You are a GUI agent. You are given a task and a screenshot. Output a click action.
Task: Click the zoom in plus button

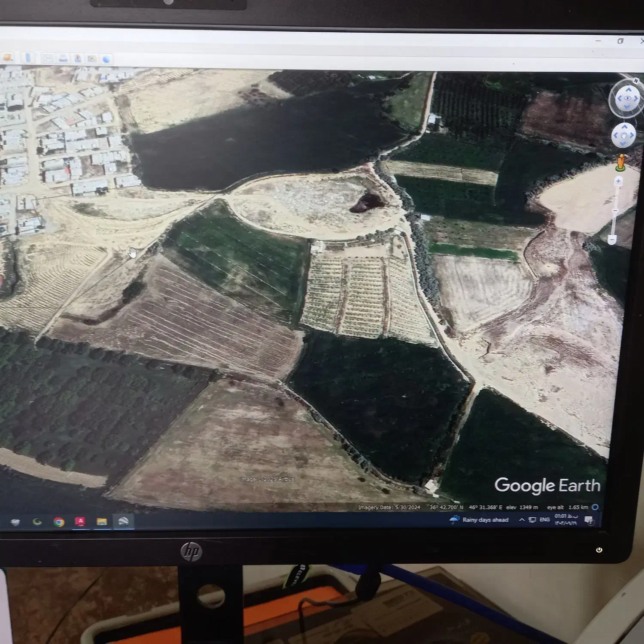(x=618, y=182)
